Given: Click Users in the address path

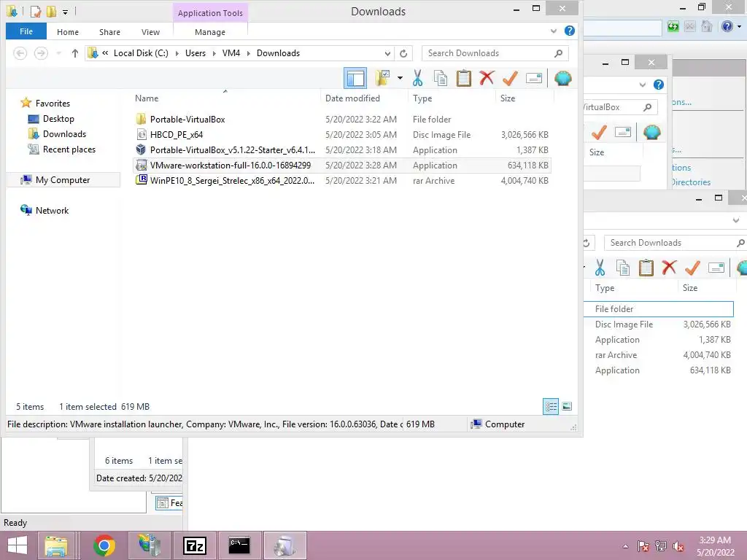Looking at the screenshot, I should coord(196,52).
